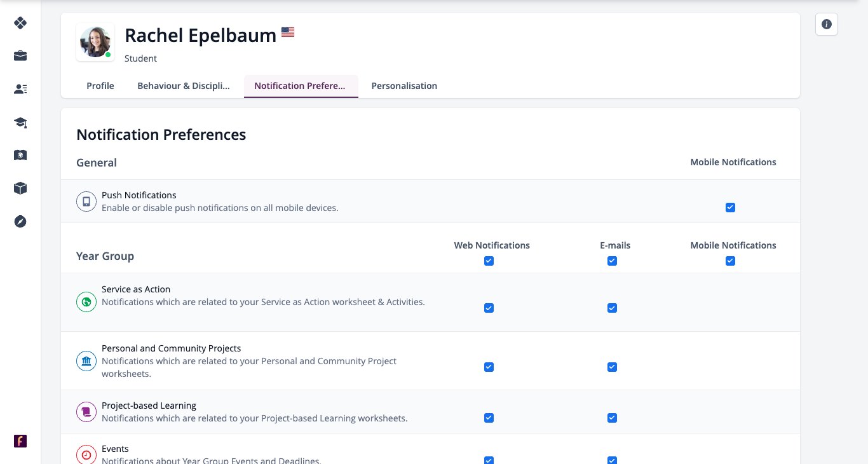Select the graduation cap sidebar icon

coord(20,122)
